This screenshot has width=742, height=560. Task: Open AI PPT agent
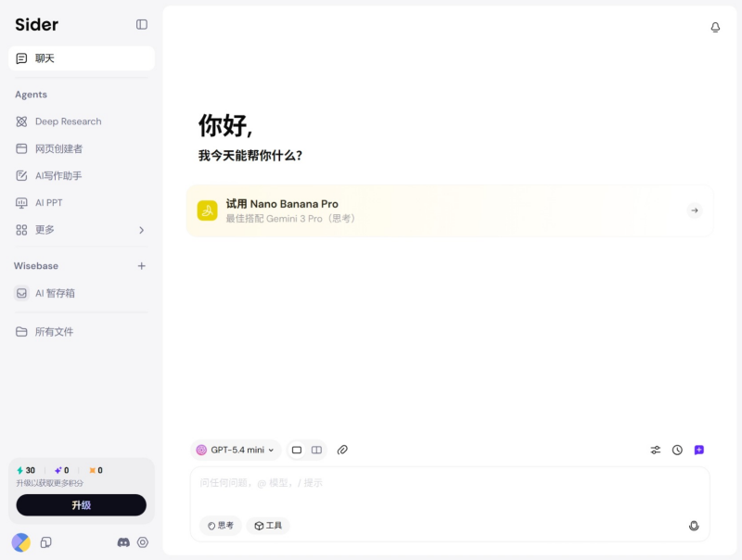pos(48,203)
